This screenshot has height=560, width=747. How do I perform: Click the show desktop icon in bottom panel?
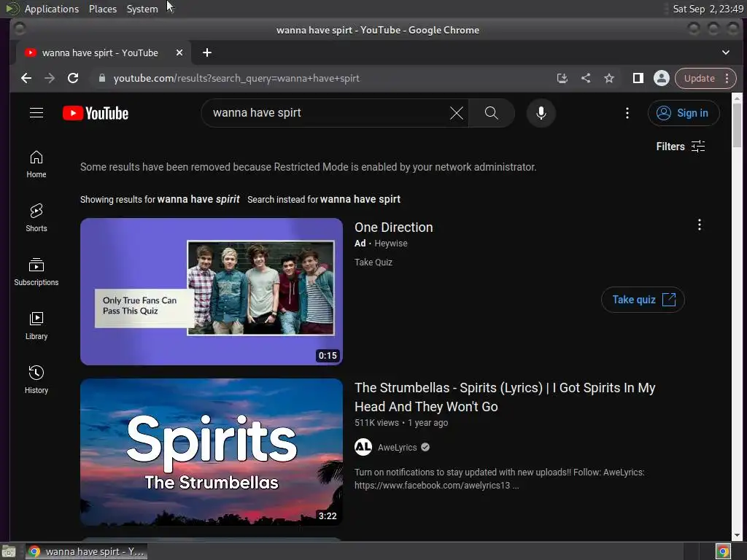pos(8,551)
